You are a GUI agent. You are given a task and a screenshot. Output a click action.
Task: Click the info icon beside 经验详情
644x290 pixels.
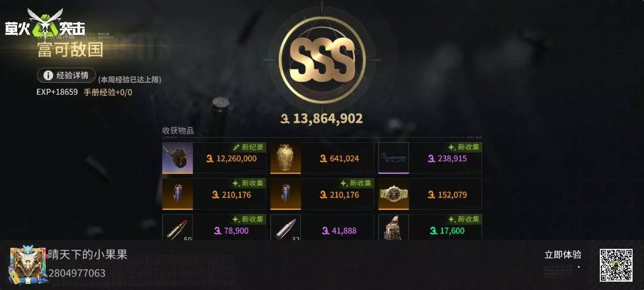coord(48,75)
